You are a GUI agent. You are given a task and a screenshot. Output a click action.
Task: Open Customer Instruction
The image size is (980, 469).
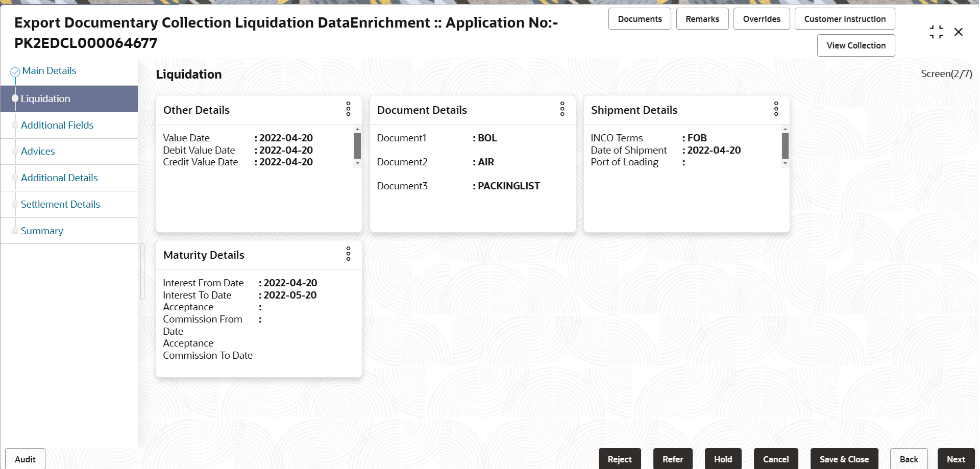845,19
